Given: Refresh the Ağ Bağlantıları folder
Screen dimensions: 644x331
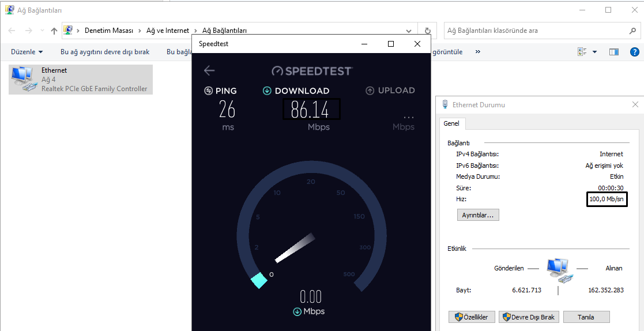Looking at the screenshot, I should [x=428, y=31].
